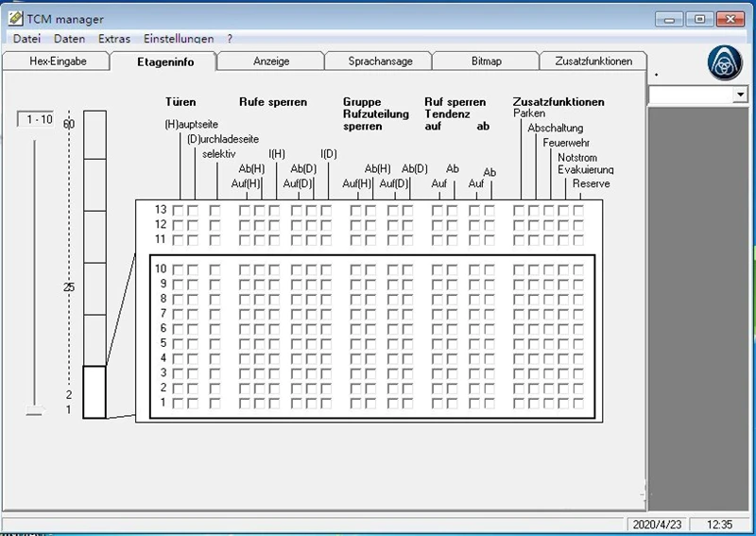Screen dimensions: 756x536
Task: Tick Feuerwehr checkbox for floor 12
Action: [x=549, y=225]
